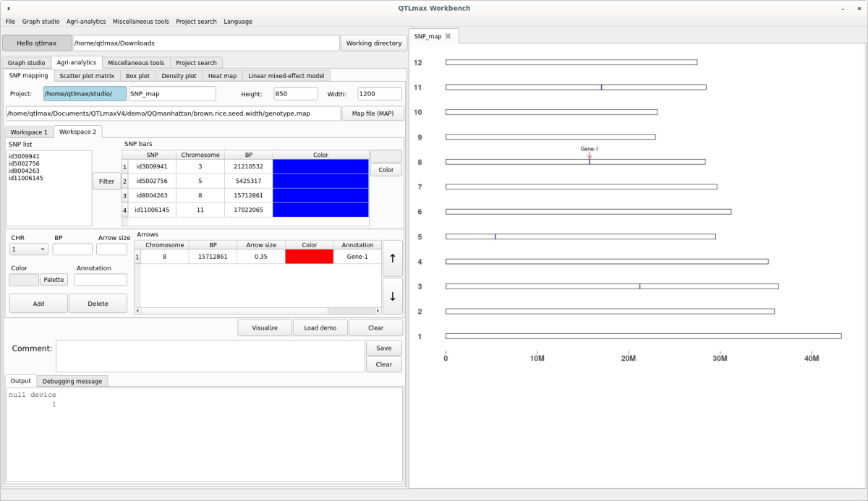Open the Debugging message tab
Viewport: 868px width, 501px height.
click(72, 381)
